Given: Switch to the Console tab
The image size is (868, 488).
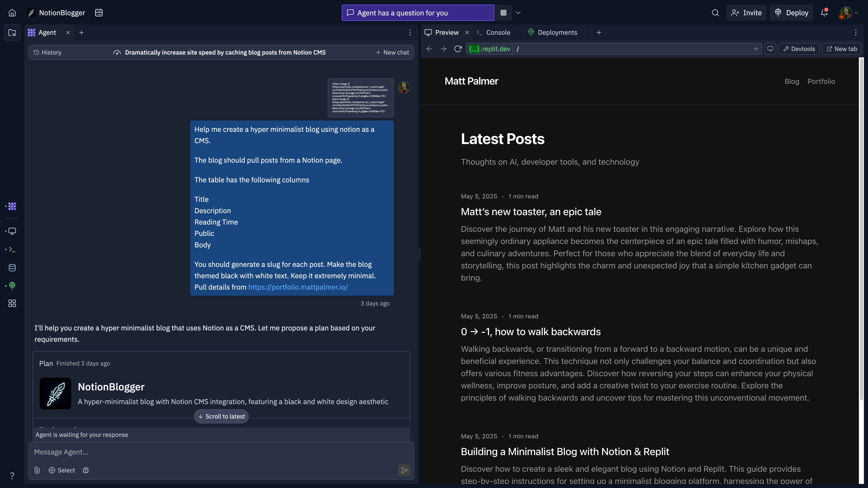Looking at the screenshot, I should point(493,33).
